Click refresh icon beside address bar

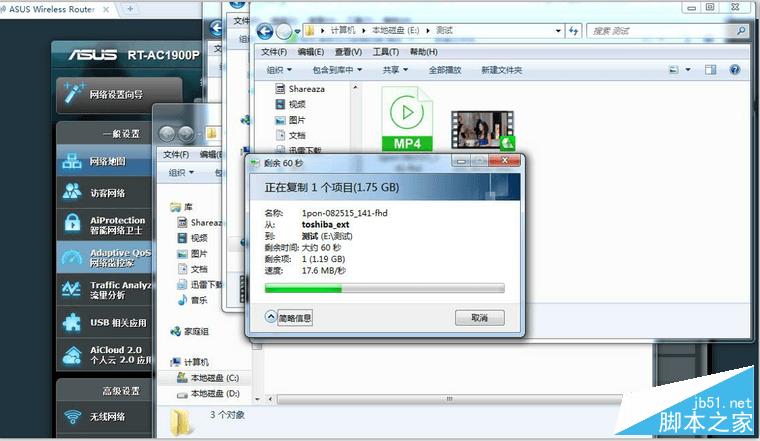pos(574,31)
